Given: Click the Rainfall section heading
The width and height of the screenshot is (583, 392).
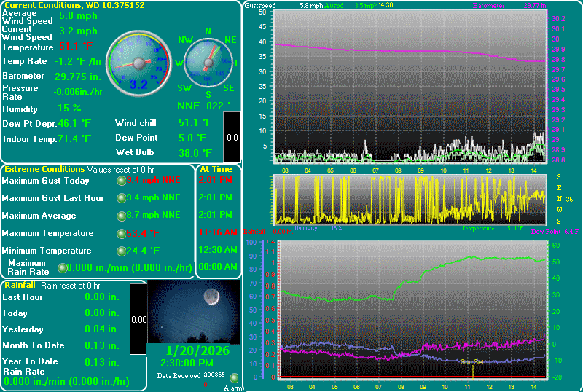Looking at the screenshot, I should (x=20, y=285).
